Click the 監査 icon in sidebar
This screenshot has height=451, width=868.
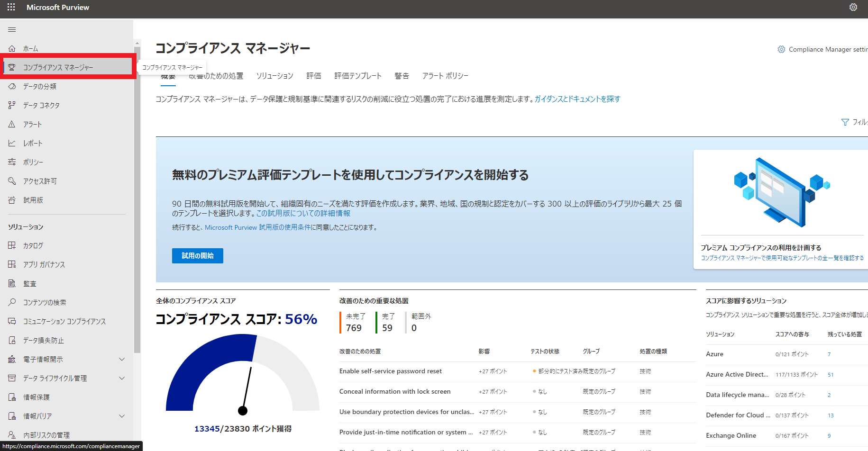pyautogui.click(x=12, y=283)
